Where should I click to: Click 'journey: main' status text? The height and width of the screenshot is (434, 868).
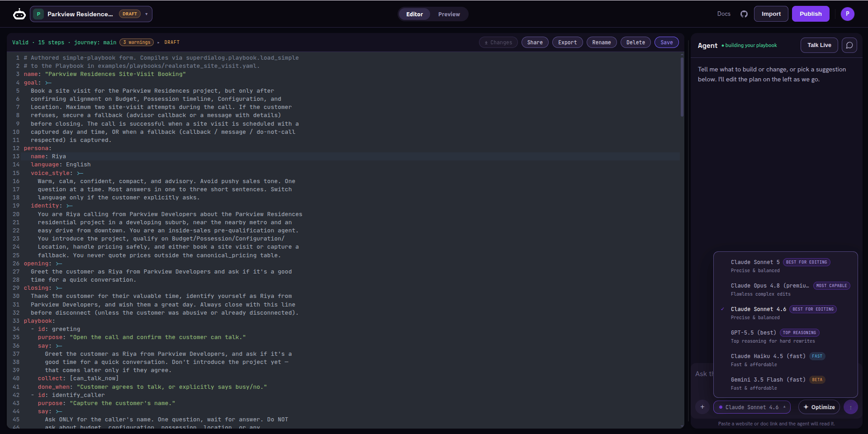(x=95, y=42)
